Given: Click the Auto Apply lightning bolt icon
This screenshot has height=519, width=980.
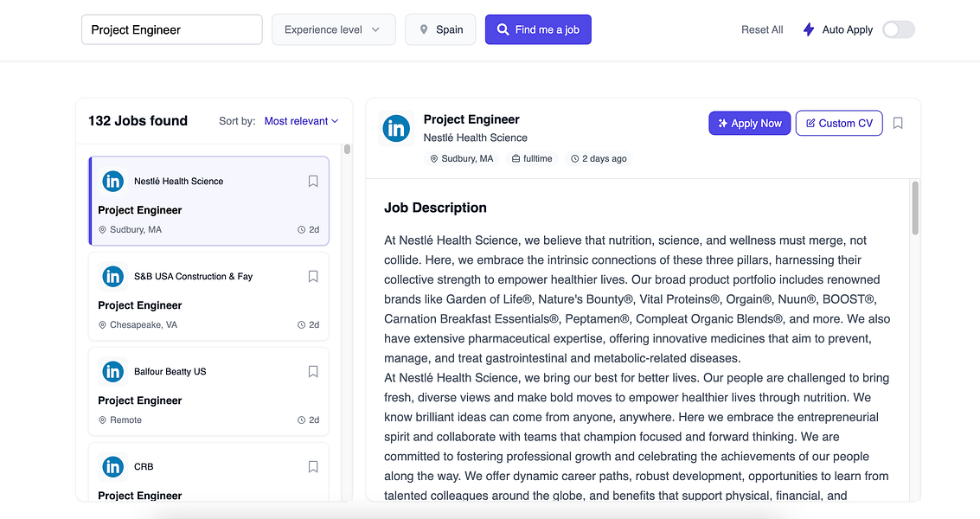Looking at the screenshot, I should click(809, 29).
